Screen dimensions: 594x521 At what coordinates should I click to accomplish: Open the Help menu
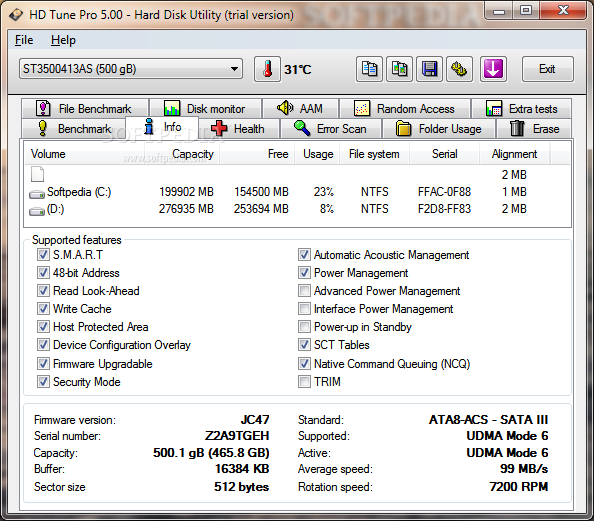[63, 40]
